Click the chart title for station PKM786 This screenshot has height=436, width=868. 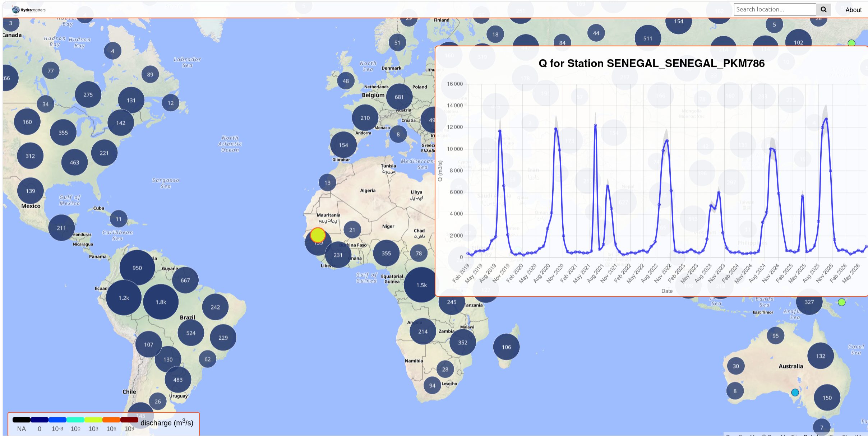tap(651, 64)
